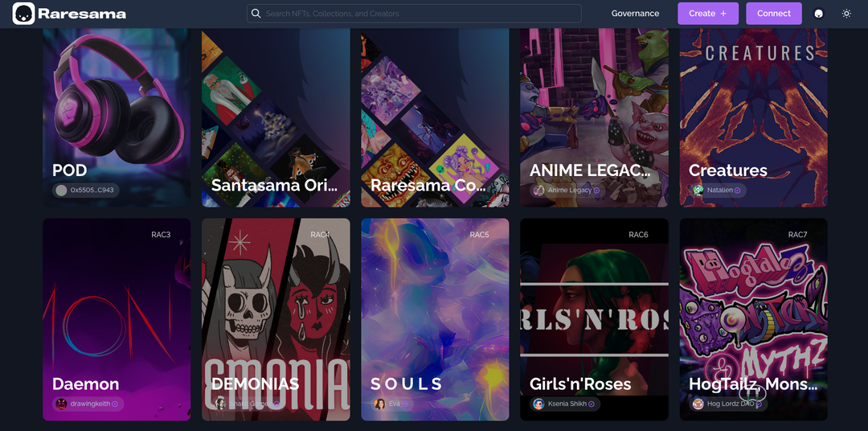Click the drawingkeith creator name
The height and width of the screenshot is (431, 868).
90,404
